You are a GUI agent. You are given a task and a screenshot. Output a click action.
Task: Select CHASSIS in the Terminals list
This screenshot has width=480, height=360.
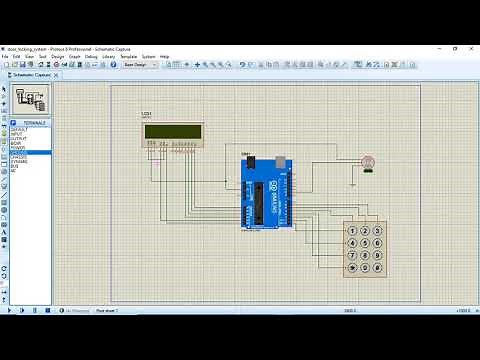(x=18, y=157)
